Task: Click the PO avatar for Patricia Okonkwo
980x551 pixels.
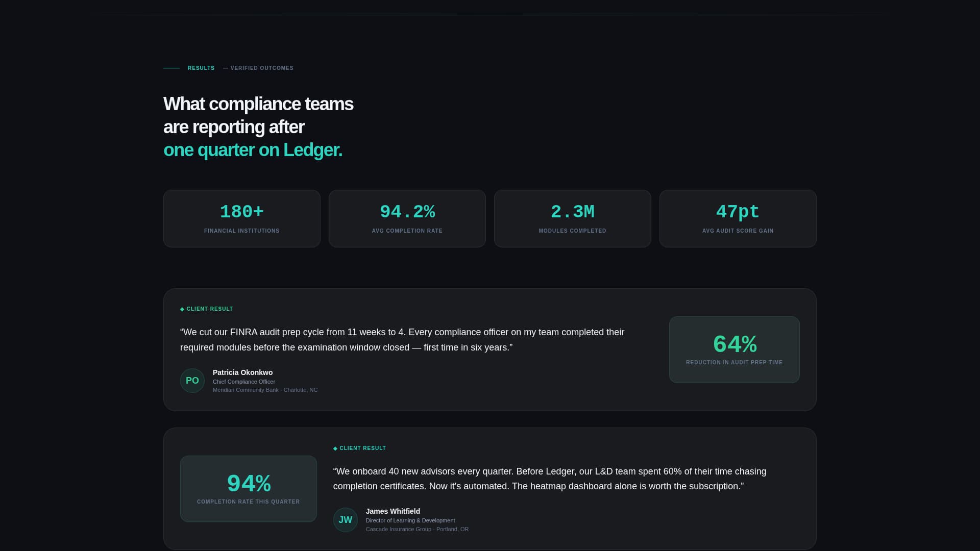Action: pyautogui.click(x=192, y=381)
